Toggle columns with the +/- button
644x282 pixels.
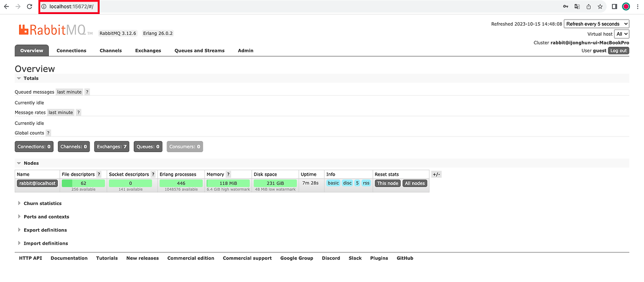[436, 174]
